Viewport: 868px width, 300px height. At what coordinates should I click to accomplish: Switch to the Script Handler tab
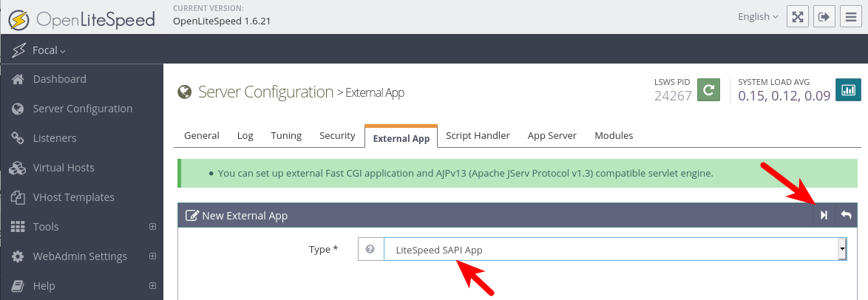click(478, 136)
